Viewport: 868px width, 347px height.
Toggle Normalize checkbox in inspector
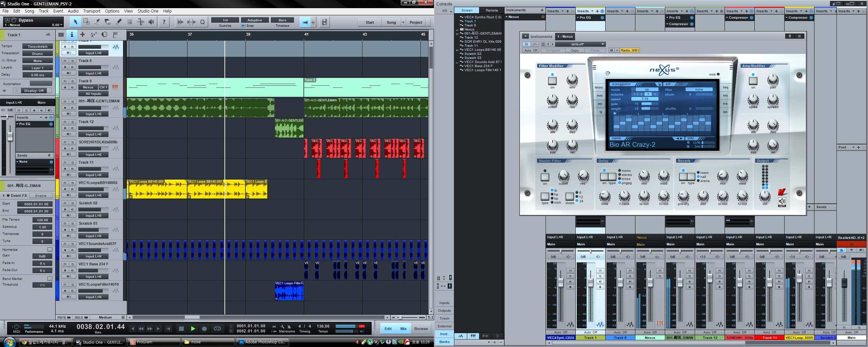click(x=50, y=250)
